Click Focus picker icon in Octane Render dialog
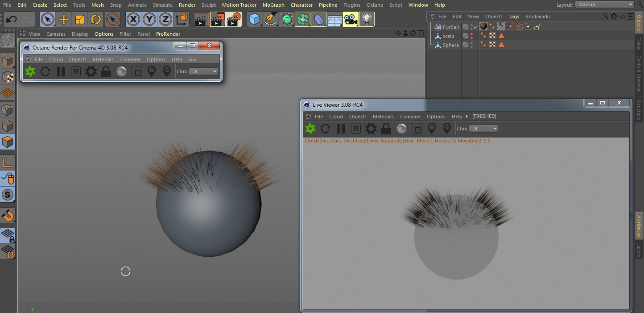Viewport: 644px width, 313px height. 152,71
